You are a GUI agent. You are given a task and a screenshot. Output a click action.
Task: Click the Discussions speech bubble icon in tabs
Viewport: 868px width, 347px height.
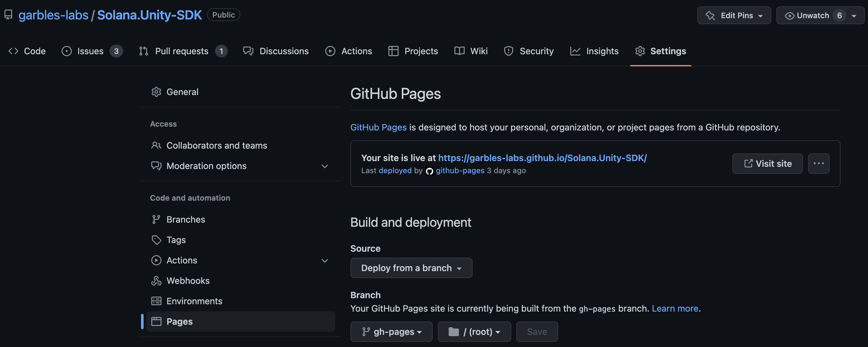248,51
